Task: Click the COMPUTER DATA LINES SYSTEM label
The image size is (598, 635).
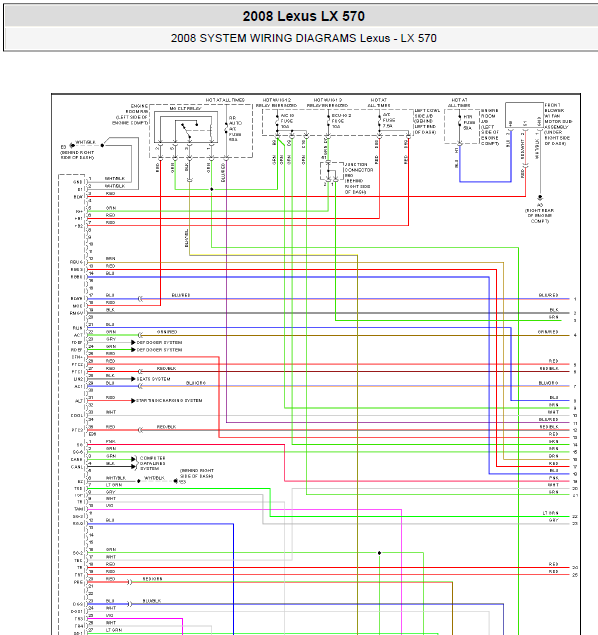Action: click(x=152, y=463)
